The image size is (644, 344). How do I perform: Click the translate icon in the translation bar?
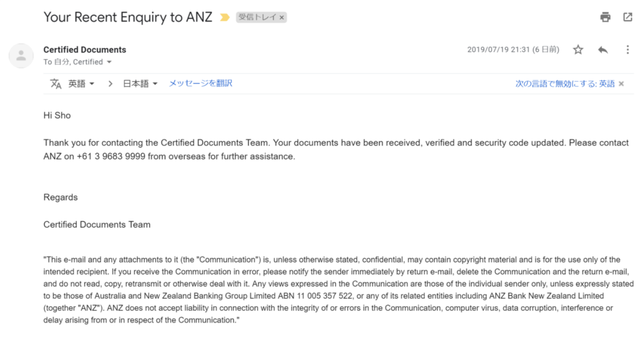pyautogui.click(x=56, y=84)
